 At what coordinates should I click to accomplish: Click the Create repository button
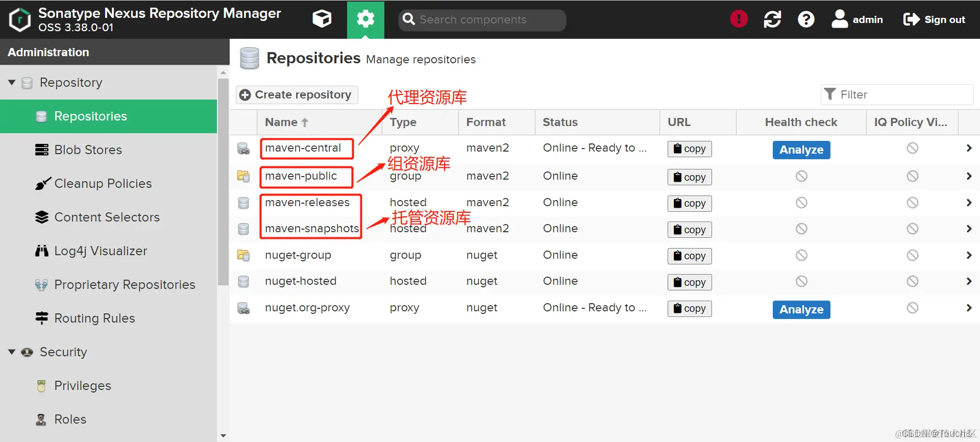(x=297, y=95)
